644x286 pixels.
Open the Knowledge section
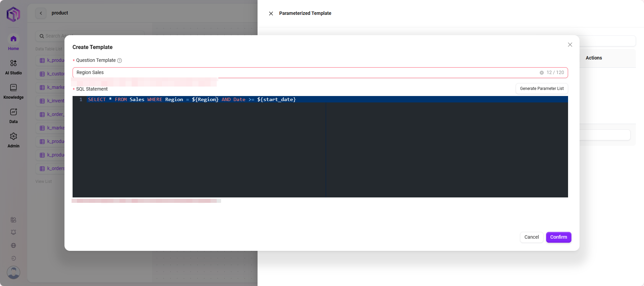[14, 91]
